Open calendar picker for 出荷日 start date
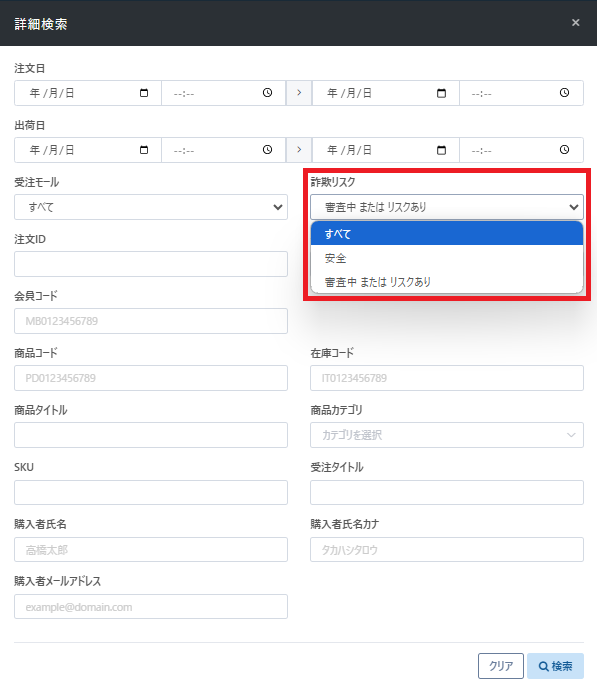Screen dimensions: 597x694 point(144,150)
